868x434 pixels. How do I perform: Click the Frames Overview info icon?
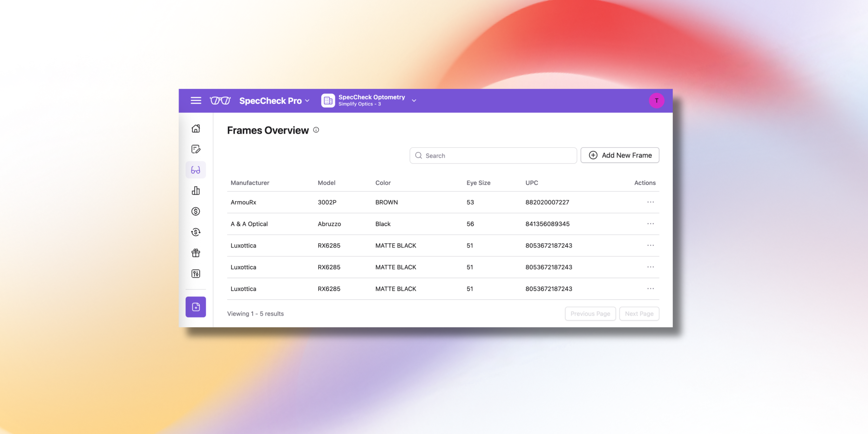pos(316,130)
